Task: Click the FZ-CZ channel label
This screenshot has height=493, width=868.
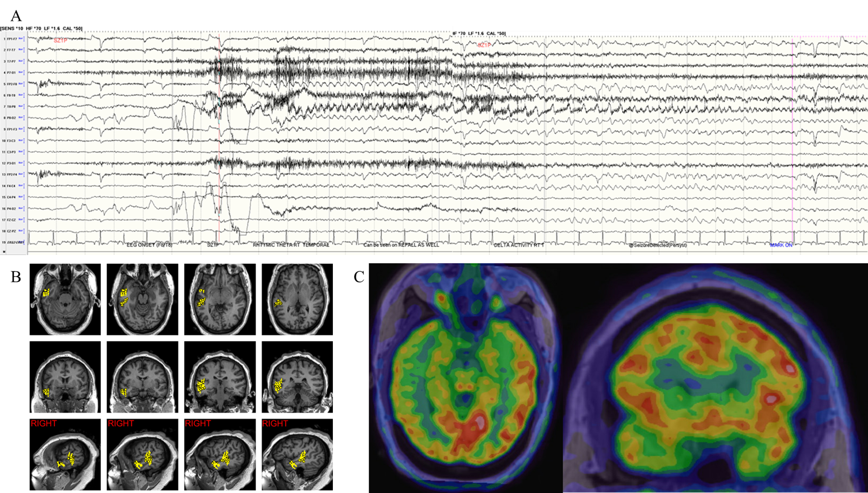Action: tap(11, 220)
